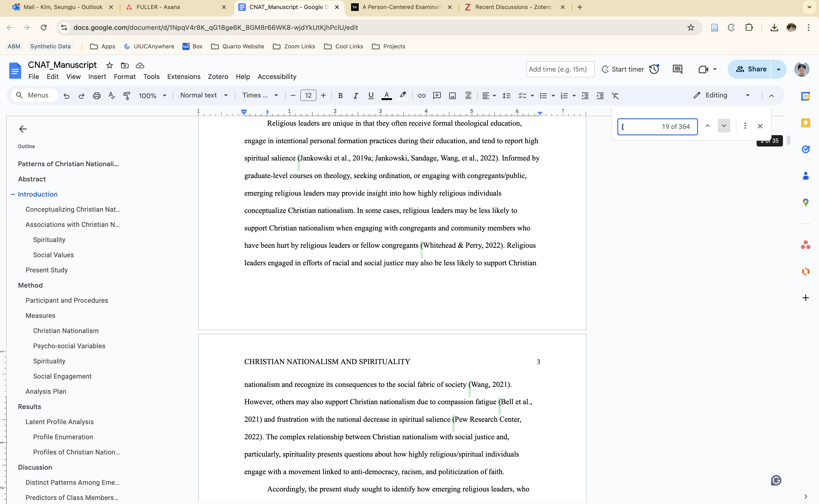Open the highlight color picker
The height and width of the screenshot is (504, 819).
403,96
